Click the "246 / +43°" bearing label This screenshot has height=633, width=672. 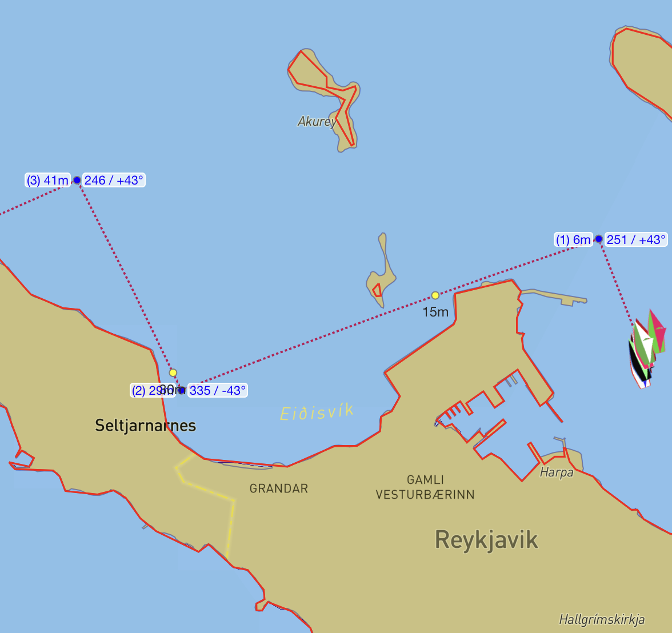[114, 179]
